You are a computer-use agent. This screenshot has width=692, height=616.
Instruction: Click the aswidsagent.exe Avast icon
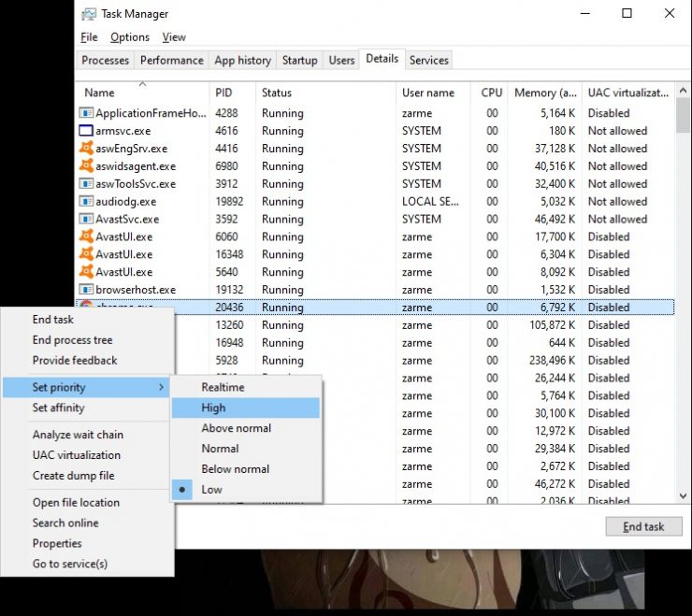(x=86, y=165)
